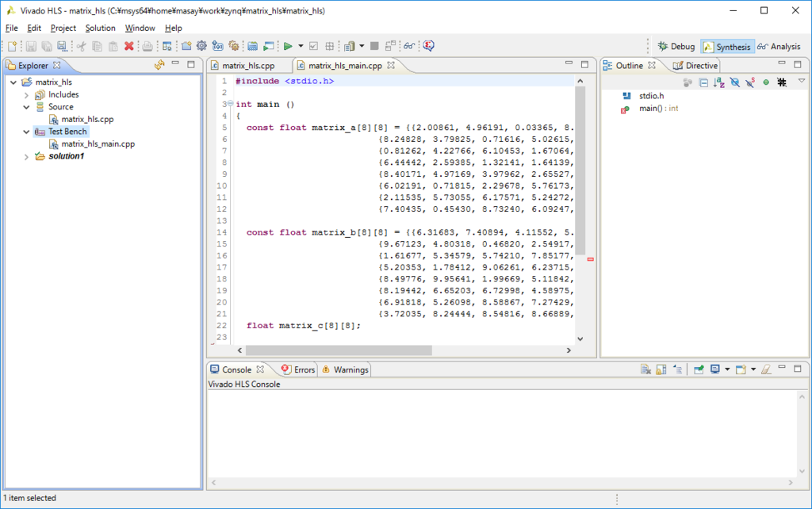
Task: Create a new file from the toolbar
Action: pos(12,46)
